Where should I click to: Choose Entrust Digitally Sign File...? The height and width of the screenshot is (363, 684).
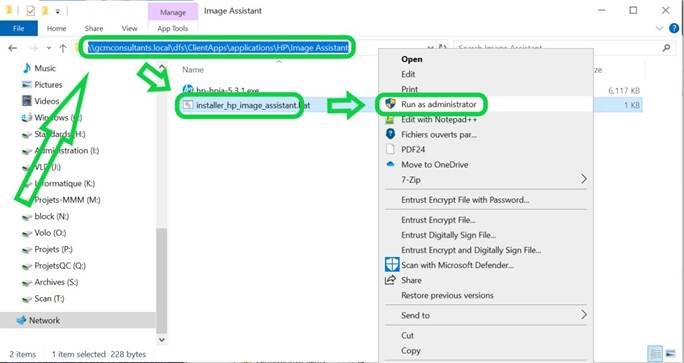[448, 235]
